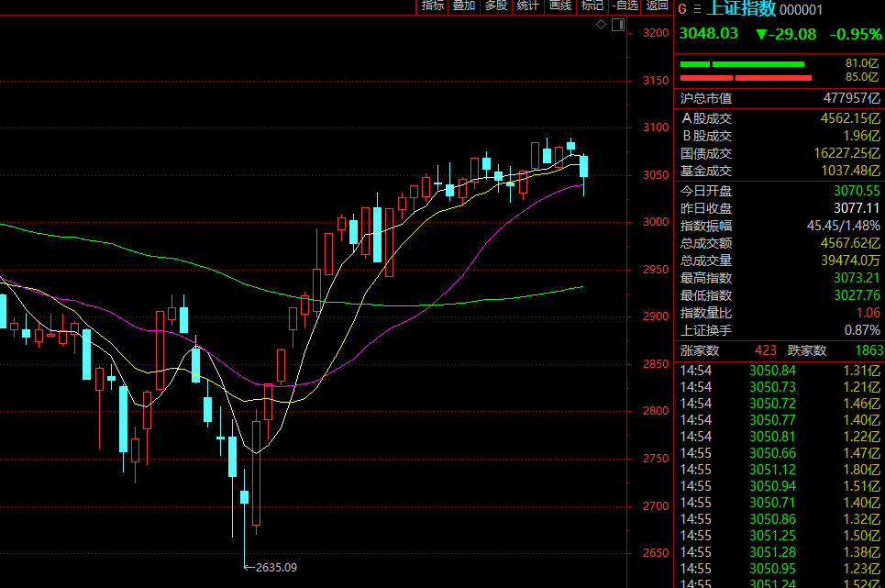Select the tick row priced 3051.12
The height and width of the screenshot is (588, 885).
click(780, 470)
